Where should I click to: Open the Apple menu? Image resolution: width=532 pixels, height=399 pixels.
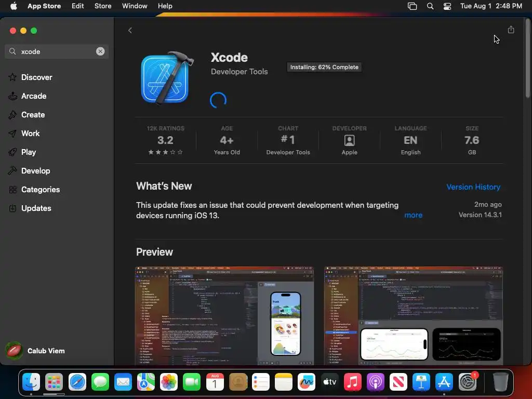[14, 6]
